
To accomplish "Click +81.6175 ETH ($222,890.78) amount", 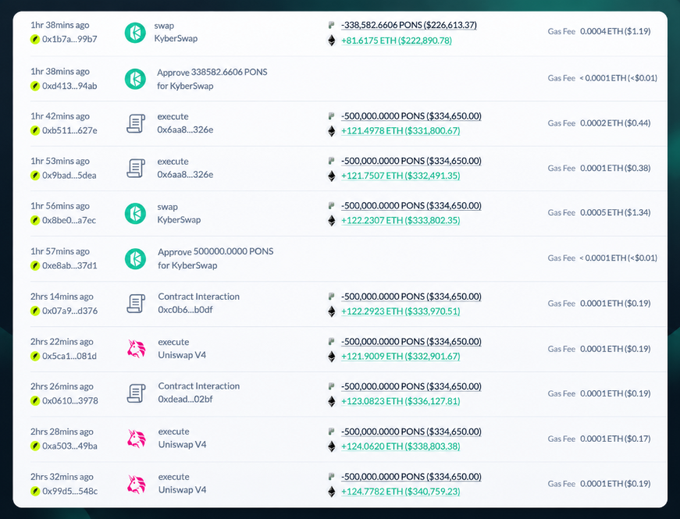I will [396, 41].
